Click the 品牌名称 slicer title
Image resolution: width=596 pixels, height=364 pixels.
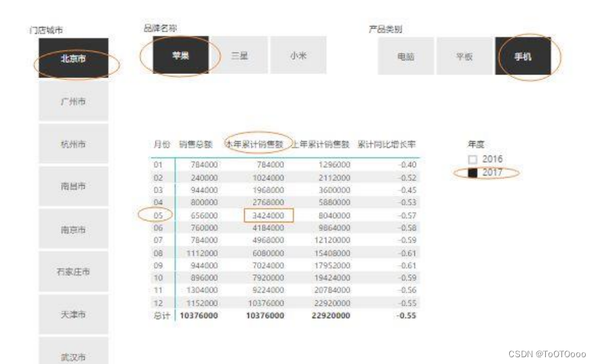pos(160,28)
